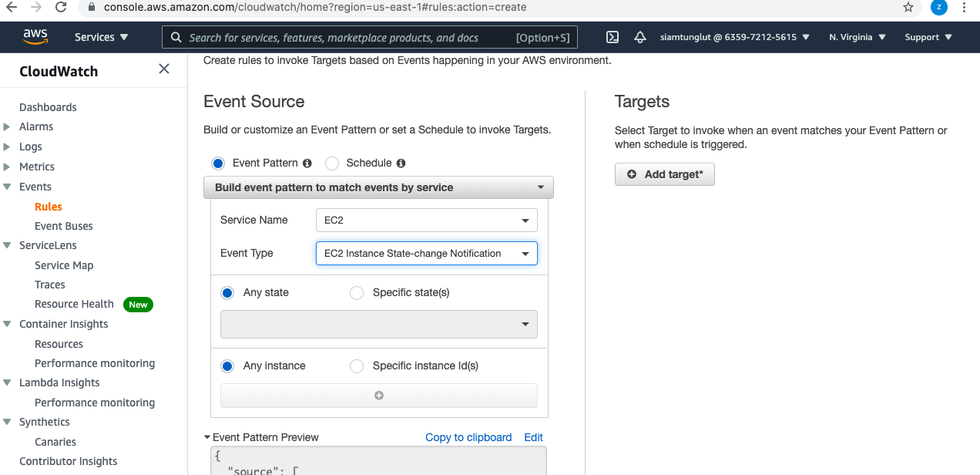
Task: Open Dashboards in the sidebar
Action: coord(48,107)
